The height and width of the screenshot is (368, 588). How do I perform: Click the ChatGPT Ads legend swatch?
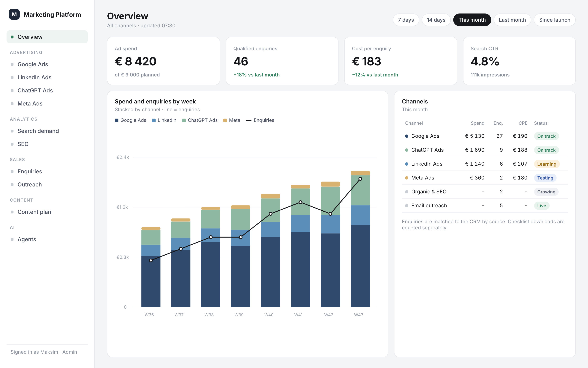184,120
